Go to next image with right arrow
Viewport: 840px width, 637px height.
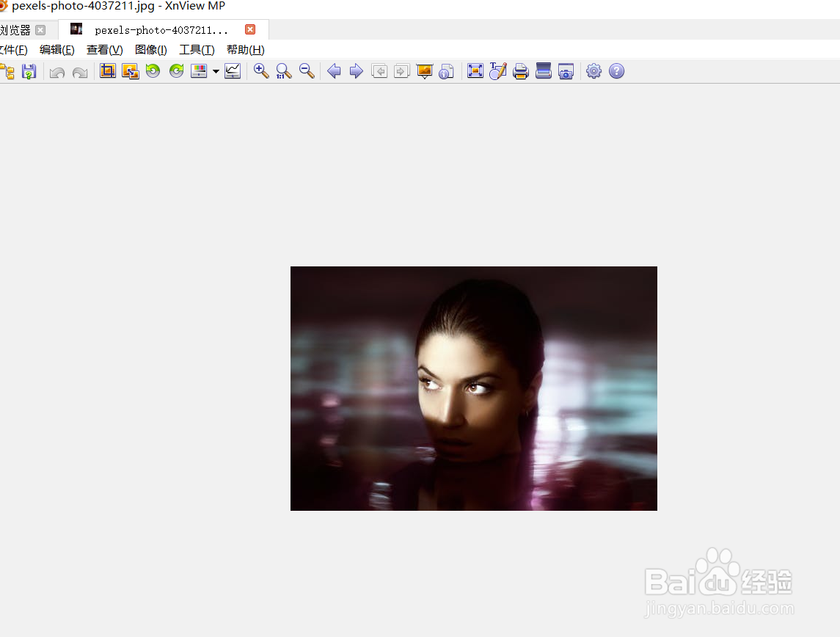pyautogui.click(x=357, y=70)
